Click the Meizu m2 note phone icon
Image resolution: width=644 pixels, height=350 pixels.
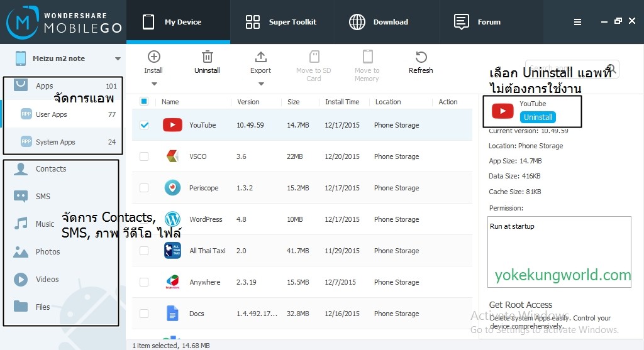coord(21,58)
